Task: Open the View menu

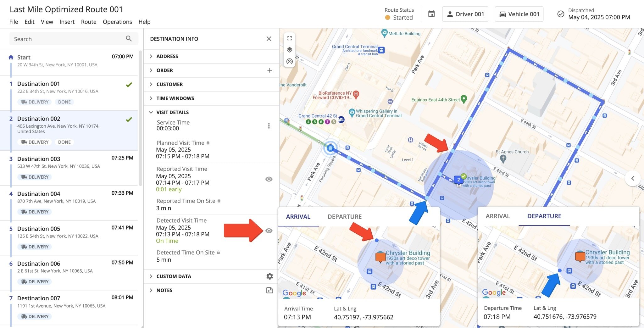Action: (x=47, y=22)
